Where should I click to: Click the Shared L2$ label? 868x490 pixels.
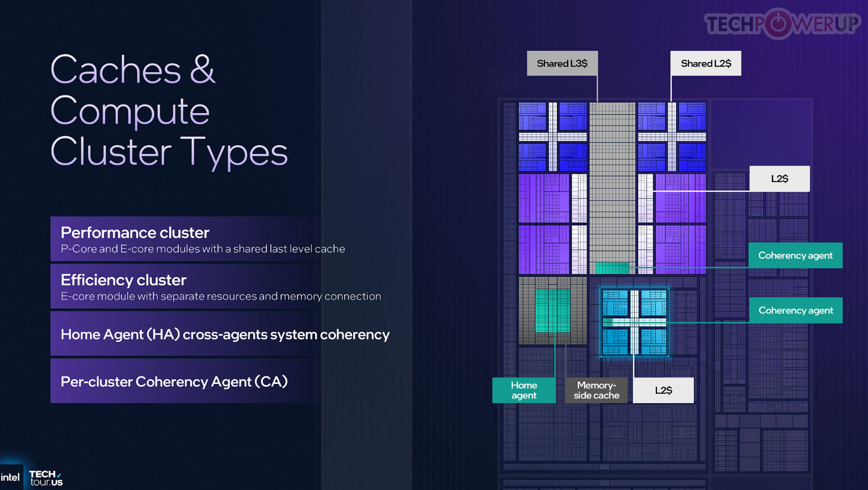coord(706,64)
